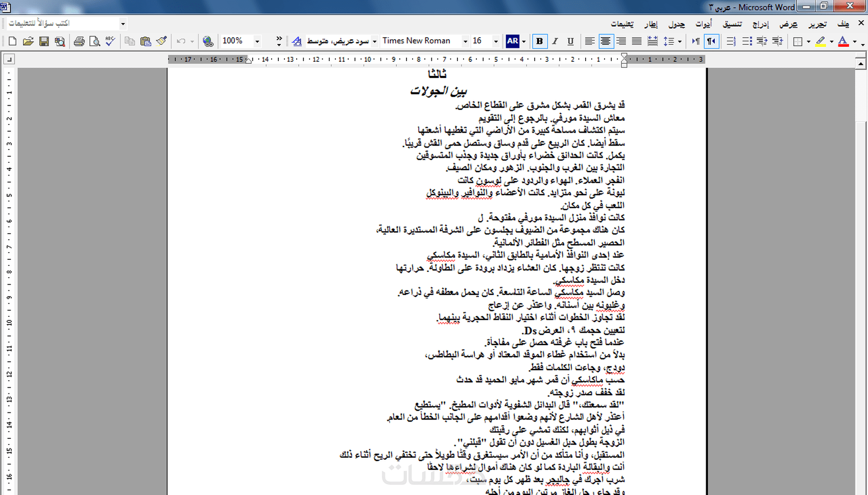Copy selection with the Copy icon

[x=130, y=41]
